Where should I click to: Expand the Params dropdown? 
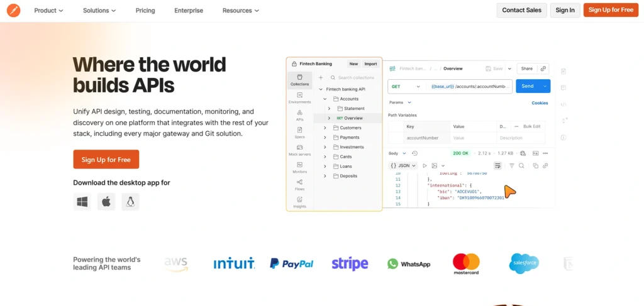coord(400,102)
